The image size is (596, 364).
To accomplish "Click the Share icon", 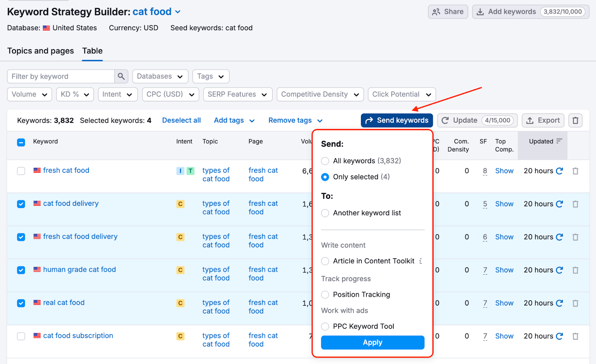I will point(436,12).
